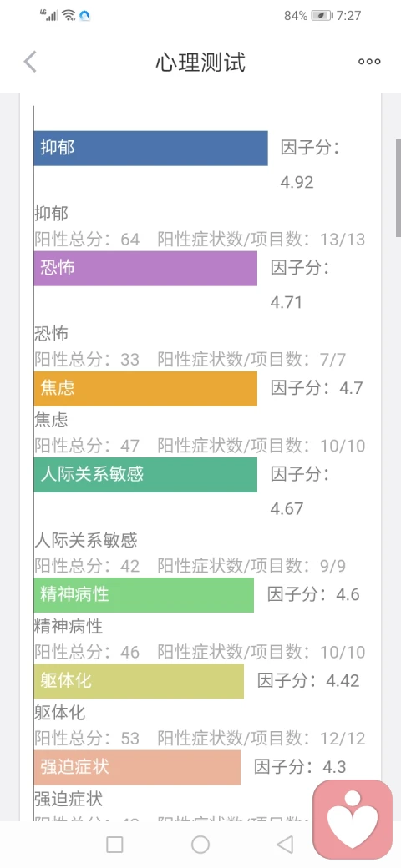401x868 pixels.
Task: Select the blue 抑郁 bar
Action: 150,149
